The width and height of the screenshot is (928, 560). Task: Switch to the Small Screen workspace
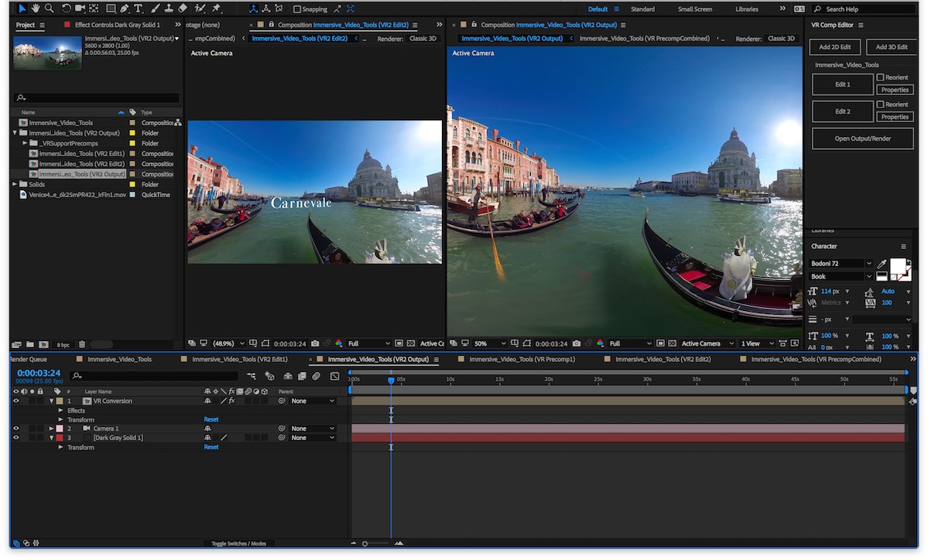tap(697, 9)
